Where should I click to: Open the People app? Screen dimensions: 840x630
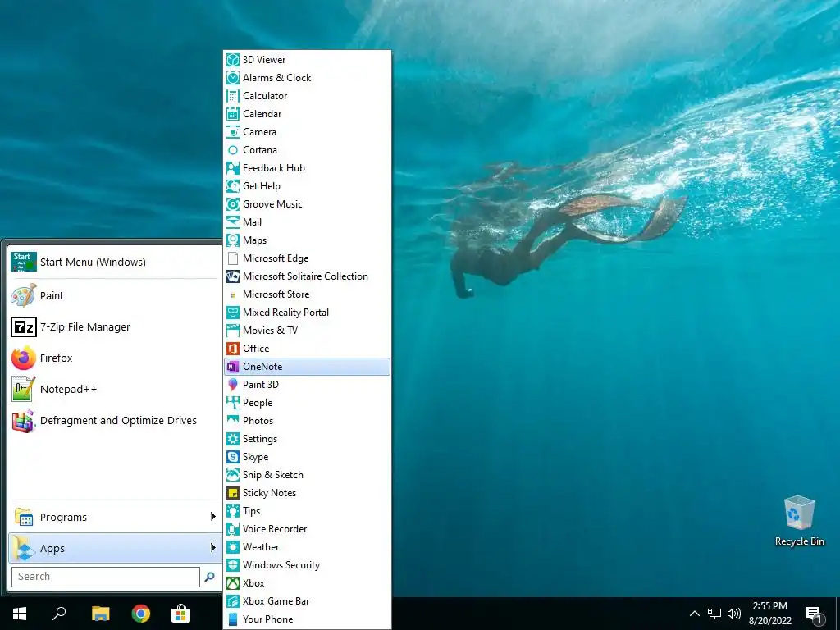307,402
